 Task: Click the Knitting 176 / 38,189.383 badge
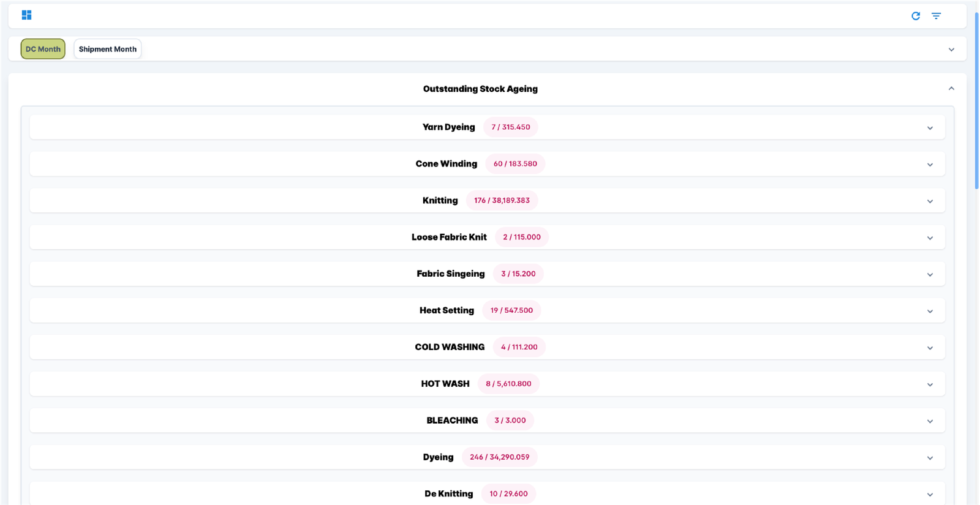click(502, 201)
